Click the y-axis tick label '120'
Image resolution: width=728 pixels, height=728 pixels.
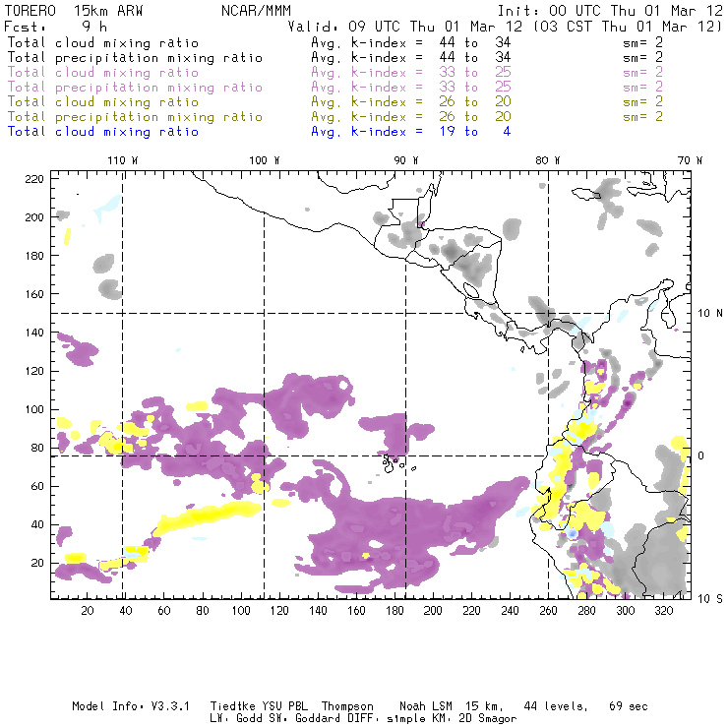[x=34, y=371]
